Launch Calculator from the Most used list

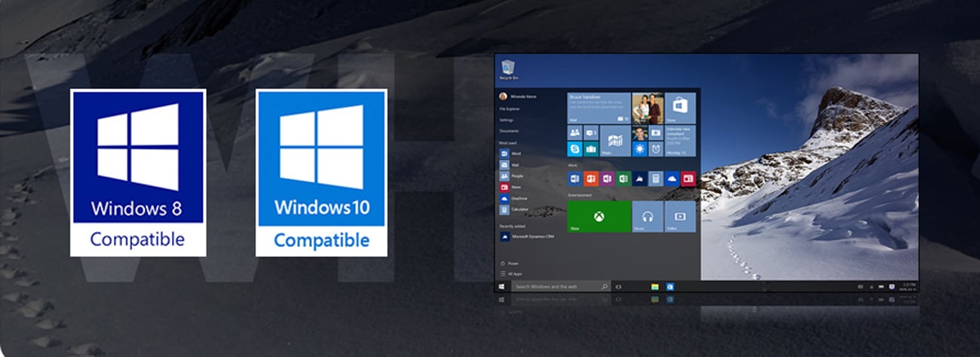click(513, 209)
